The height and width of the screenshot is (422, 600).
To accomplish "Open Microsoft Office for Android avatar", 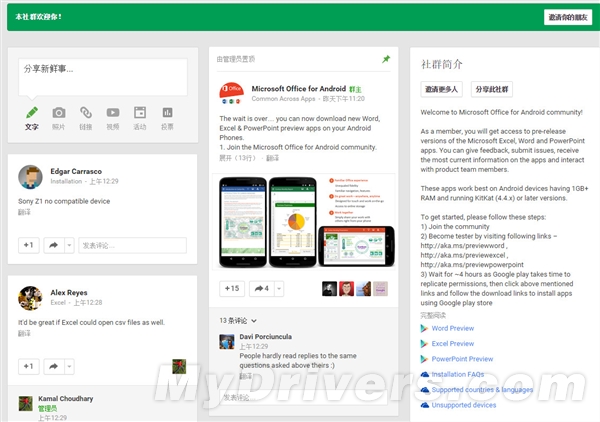I will pyautogui.click(x=232, y=93).
